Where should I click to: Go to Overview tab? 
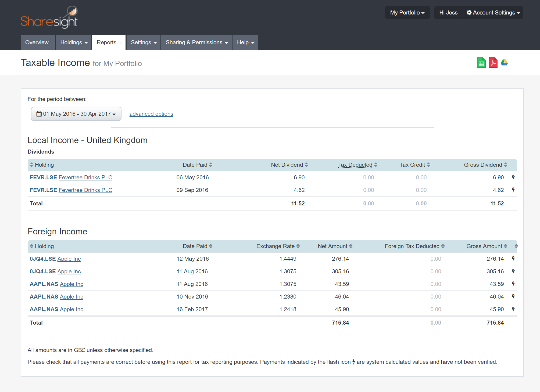[x=37, y=42]
